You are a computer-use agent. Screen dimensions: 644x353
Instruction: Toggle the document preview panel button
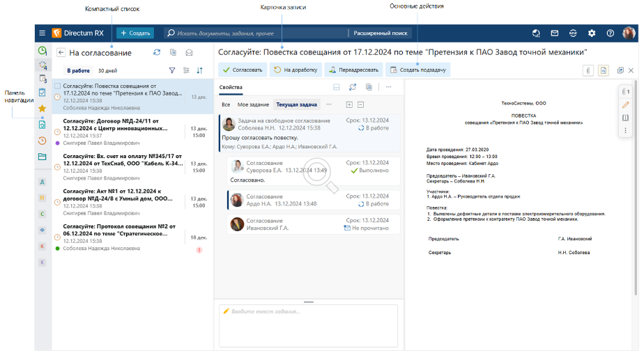tap(603, 70)
